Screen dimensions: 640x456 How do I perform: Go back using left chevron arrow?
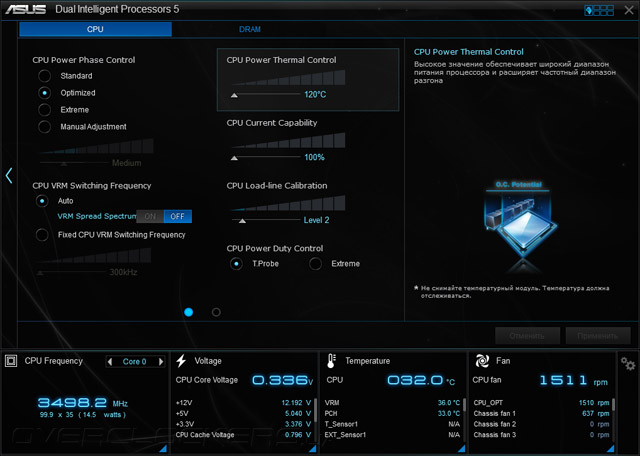pyautogui.click(x=9, y=176)
